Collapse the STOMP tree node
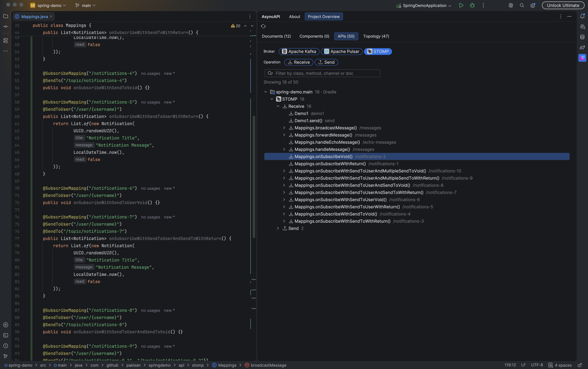The image size is (588, 369). [x=272, y=99]
